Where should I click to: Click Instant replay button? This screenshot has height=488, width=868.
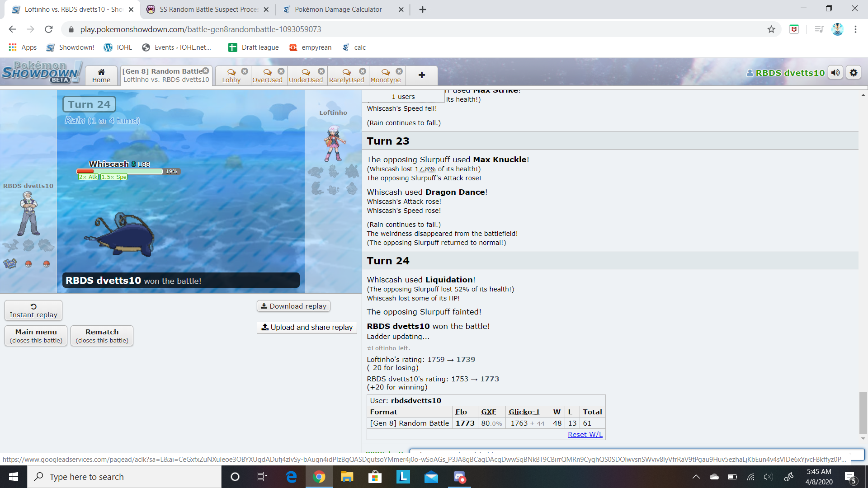pos(33,310)
